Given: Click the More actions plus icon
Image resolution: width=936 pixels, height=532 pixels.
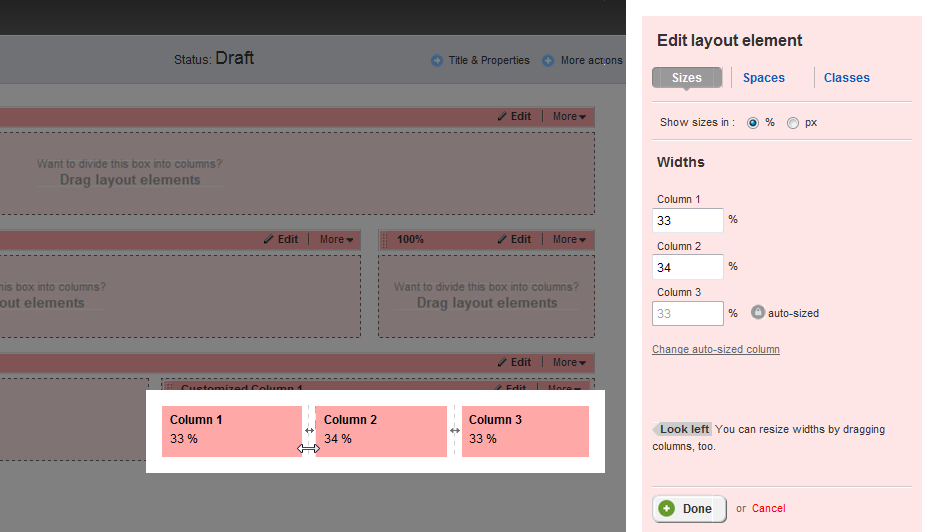Looking at the screenshot, I should (548, 61).
